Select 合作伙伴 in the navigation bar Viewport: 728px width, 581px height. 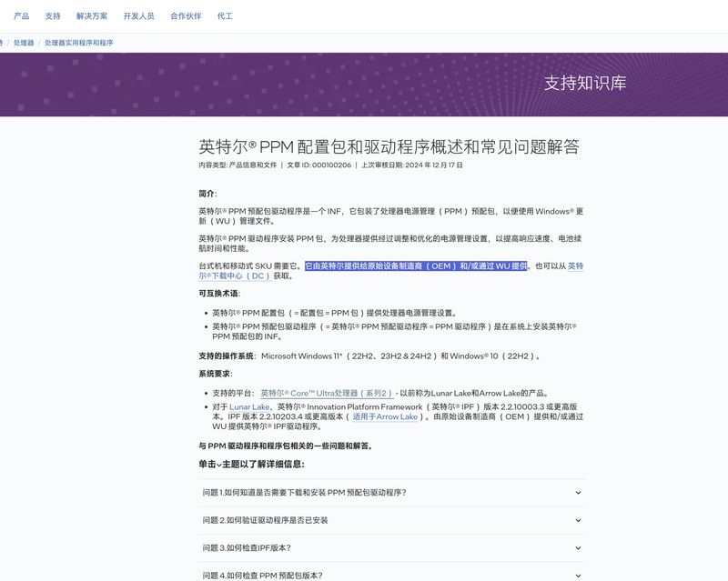[186, 16]
